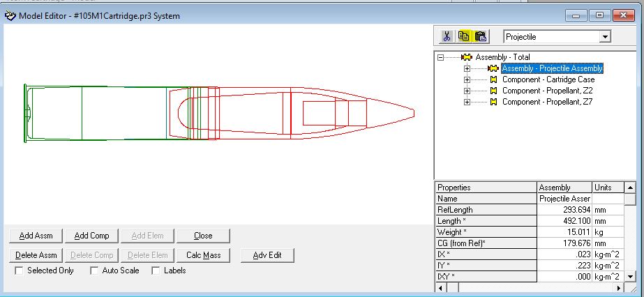
Task: Select Assembly - Projectile Assembly in tree
Action: pos(552,68)
